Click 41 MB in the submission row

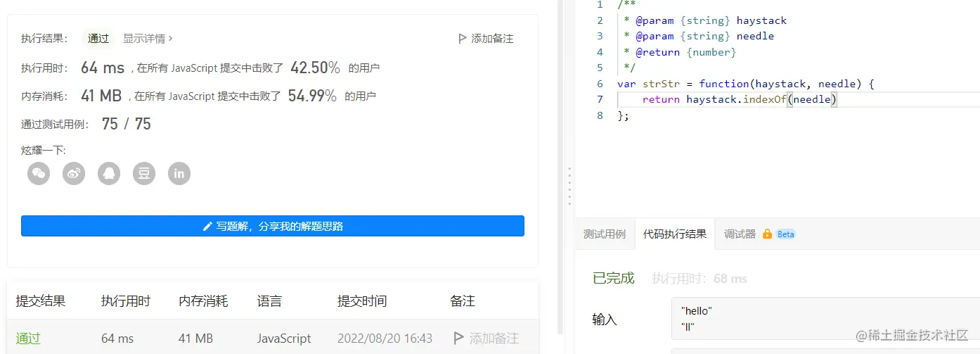click(195, 339)
